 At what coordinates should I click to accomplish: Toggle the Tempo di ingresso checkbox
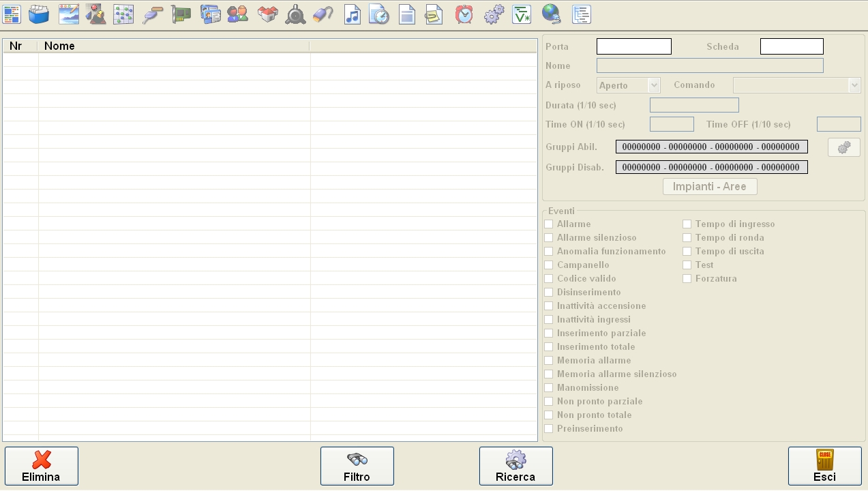[687, 224]
